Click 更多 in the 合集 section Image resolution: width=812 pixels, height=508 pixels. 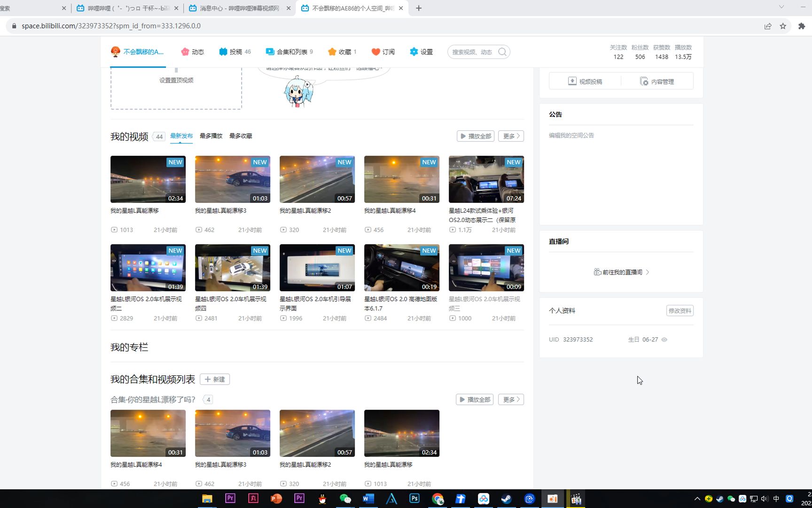click(511, 399)
